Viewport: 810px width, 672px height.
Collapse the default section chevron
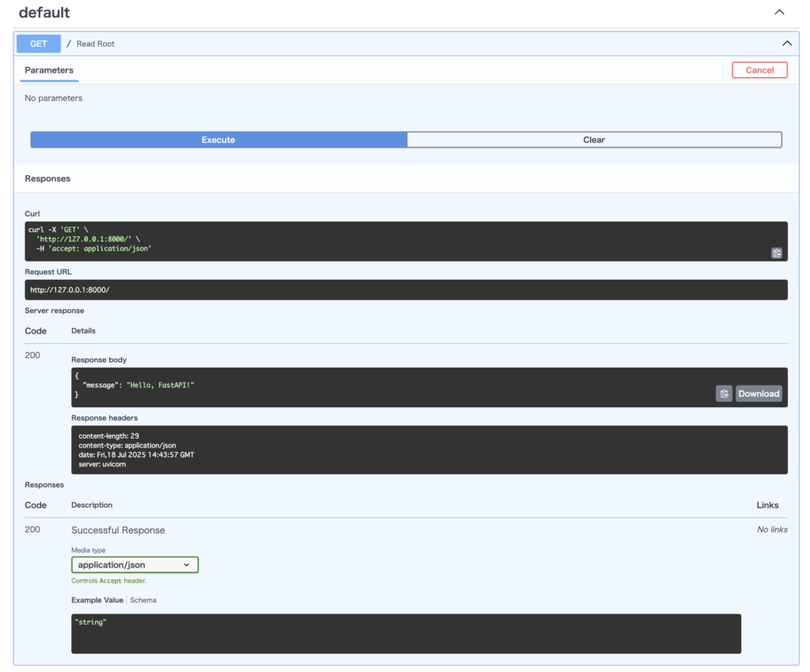tap(779, 13)
